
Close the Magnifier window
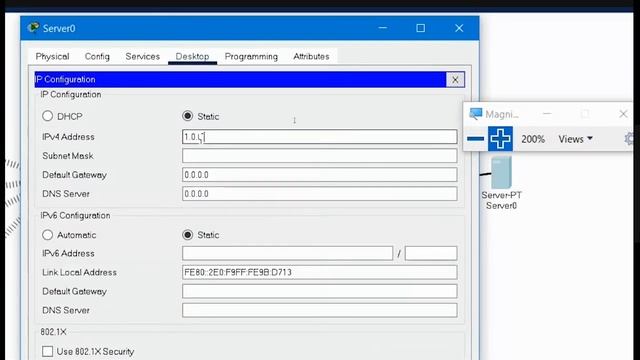pos(623,114)
